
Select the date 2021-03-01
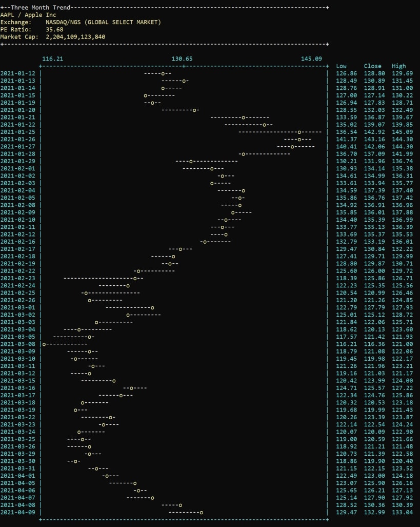pos(18,307)
